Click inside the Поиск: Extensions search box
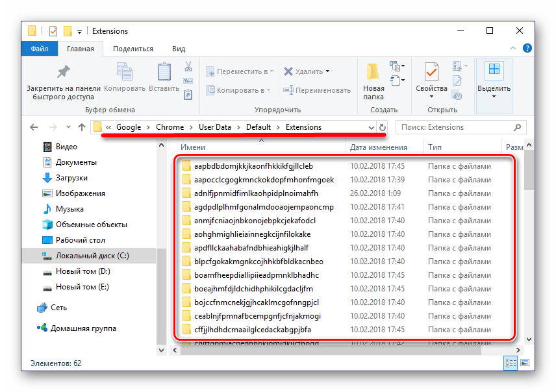This screenshot has height=392, width=556. (455, 127)
